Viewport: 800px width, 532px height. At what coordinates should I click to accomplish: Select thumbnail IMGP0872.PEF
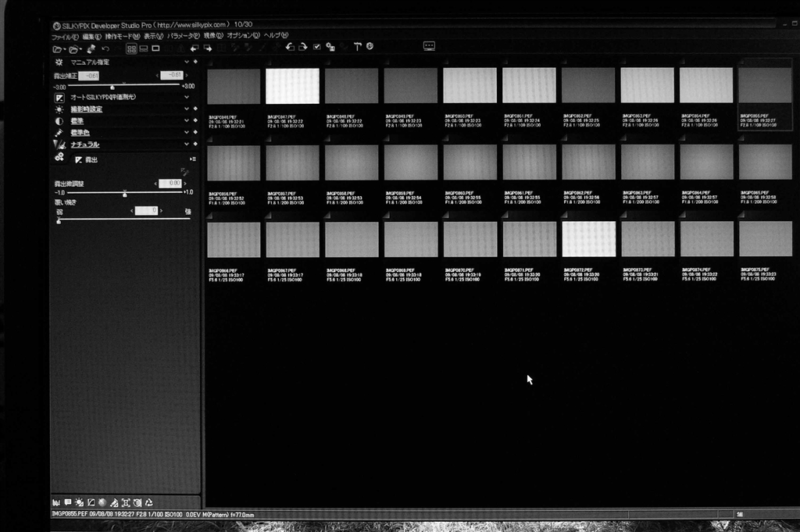(589, 239)
